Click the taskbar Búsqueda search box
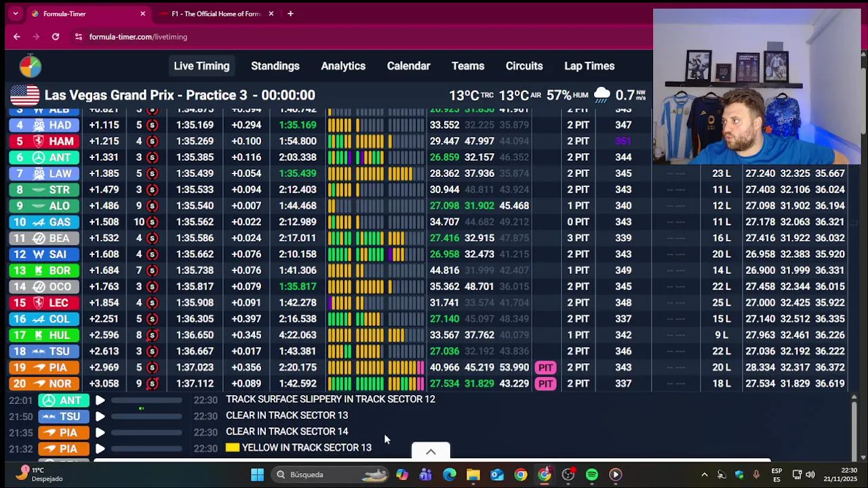The width and height of the screenshot is (868, 488). (x=331, y=474)
